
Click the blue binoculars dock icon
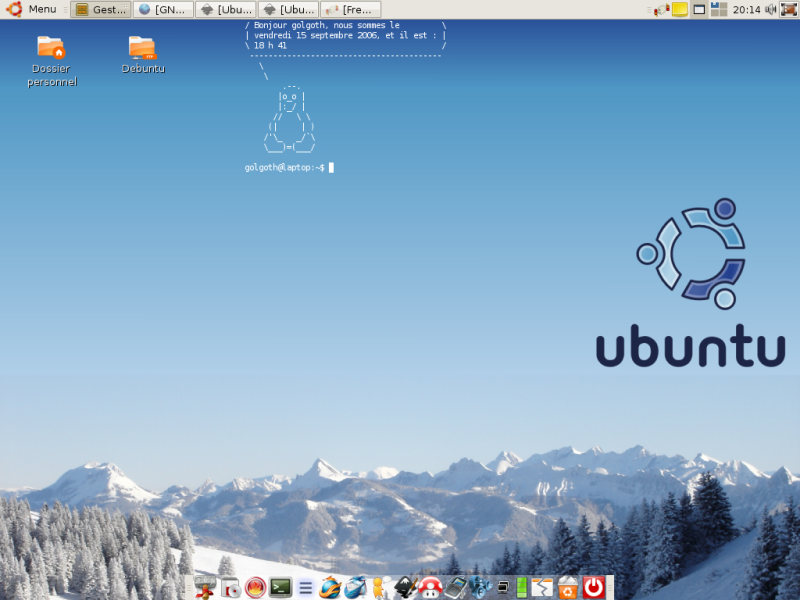480,587
